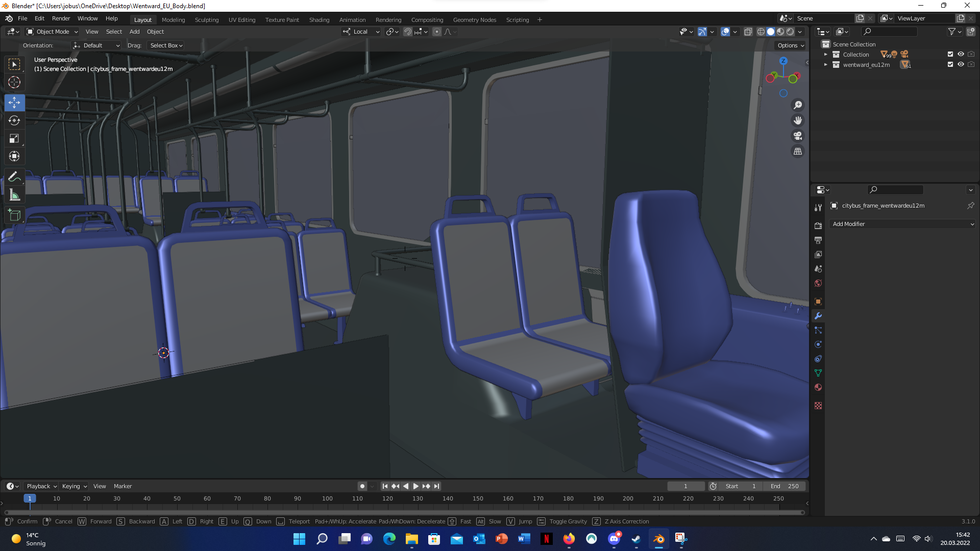
Task: Uncheck the Collection exclude checkbox
Action: [x=950, y=54]
